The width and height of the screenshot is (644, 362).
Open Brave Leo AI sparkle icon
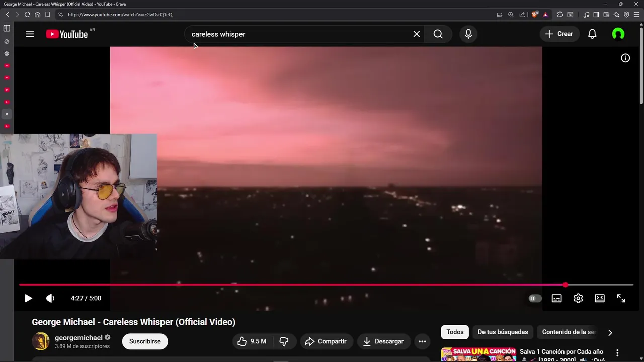click(x=616, y=15)
